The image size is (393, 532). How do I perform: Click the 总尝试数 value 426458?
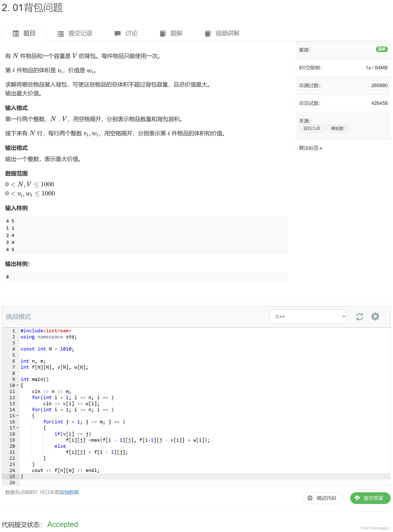(379, 103)
